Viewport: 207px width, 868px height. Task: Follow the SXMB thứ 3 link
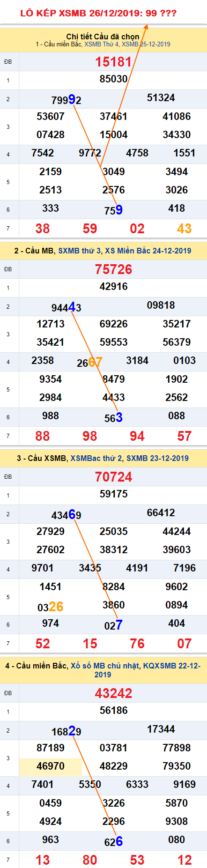coord(80,251)
